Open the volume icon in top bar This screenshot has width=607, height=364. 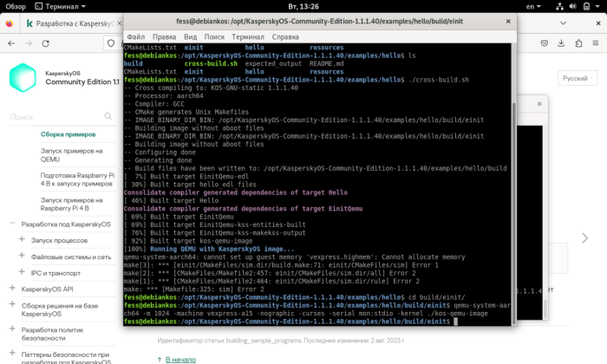[x=573, y=6]
